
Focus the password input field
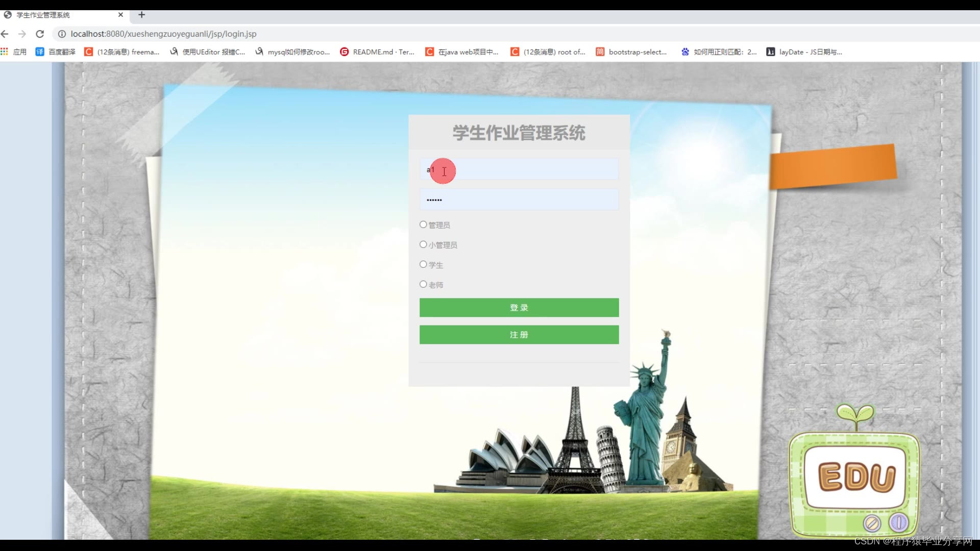pos(519,199)
